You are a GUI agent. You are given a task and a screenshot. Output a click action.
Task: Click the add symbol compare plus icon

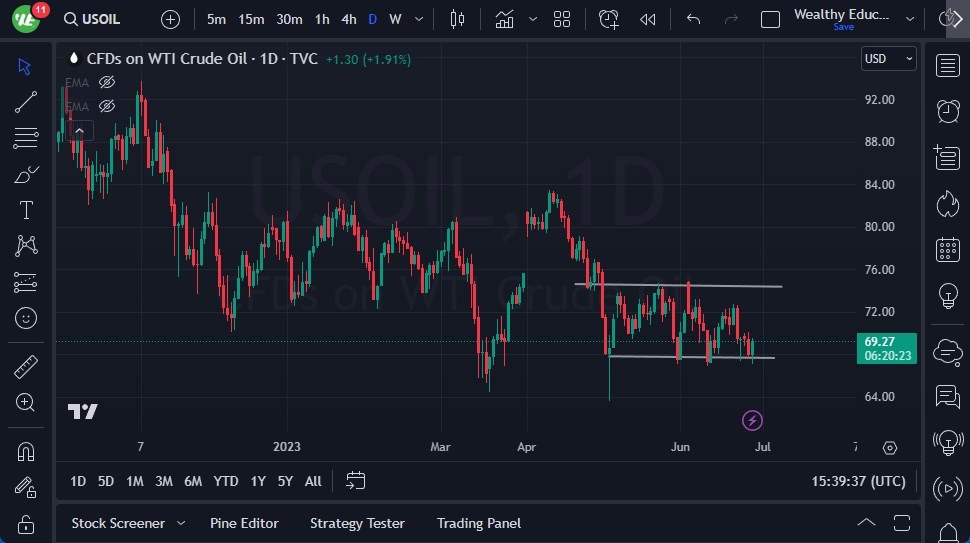pos(171,19)
